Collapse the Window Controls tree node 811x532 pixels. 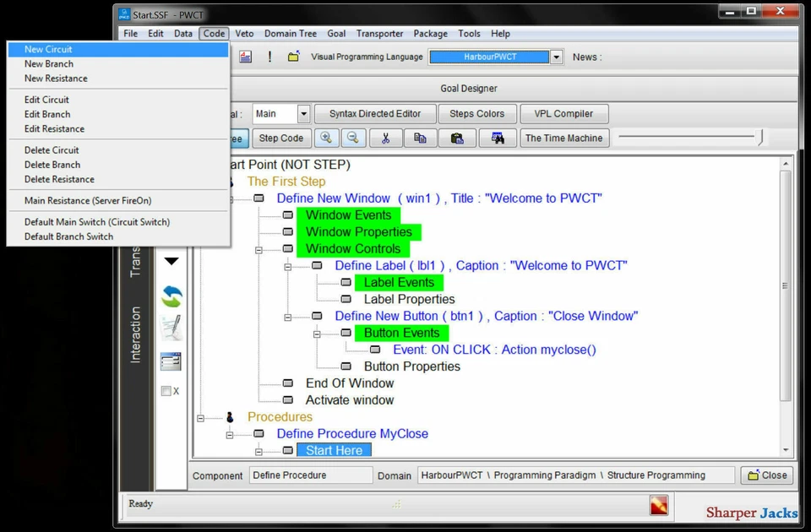(x=260, y=248)
